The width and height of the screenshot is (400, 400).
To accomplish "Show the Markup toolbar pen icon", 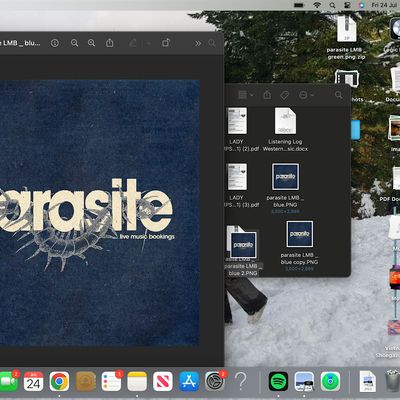I will (133, 43).
